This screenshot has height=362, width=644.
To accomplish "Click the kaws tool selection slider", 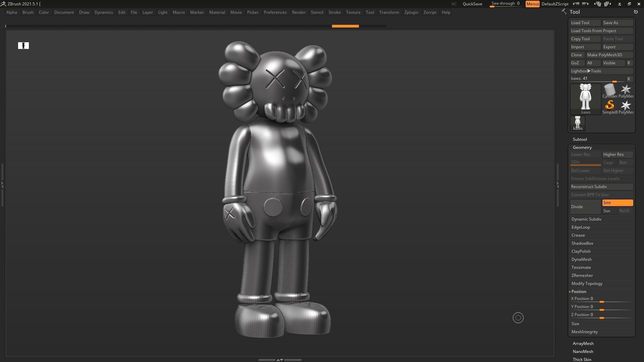I will point(597,79).
